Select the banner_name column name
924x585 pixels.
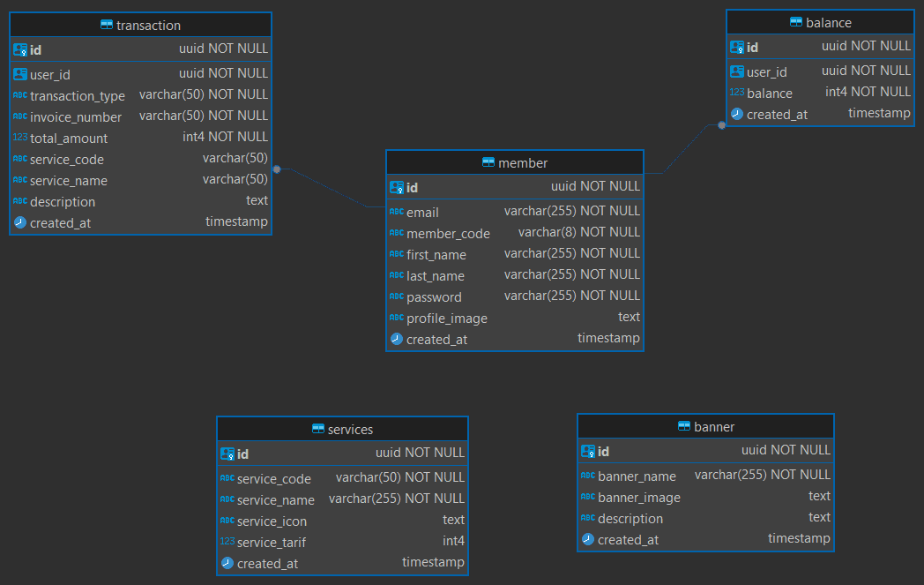tap(637, 476)
